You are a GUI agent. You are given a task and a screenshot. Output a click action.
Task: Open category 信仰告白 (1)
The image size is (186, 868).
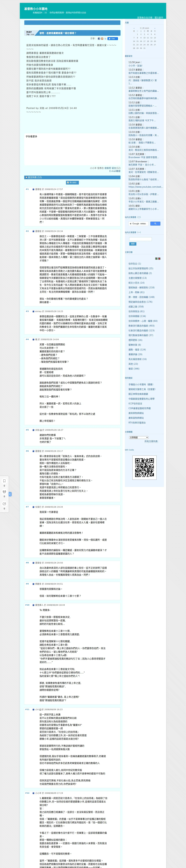pos(135,264)
